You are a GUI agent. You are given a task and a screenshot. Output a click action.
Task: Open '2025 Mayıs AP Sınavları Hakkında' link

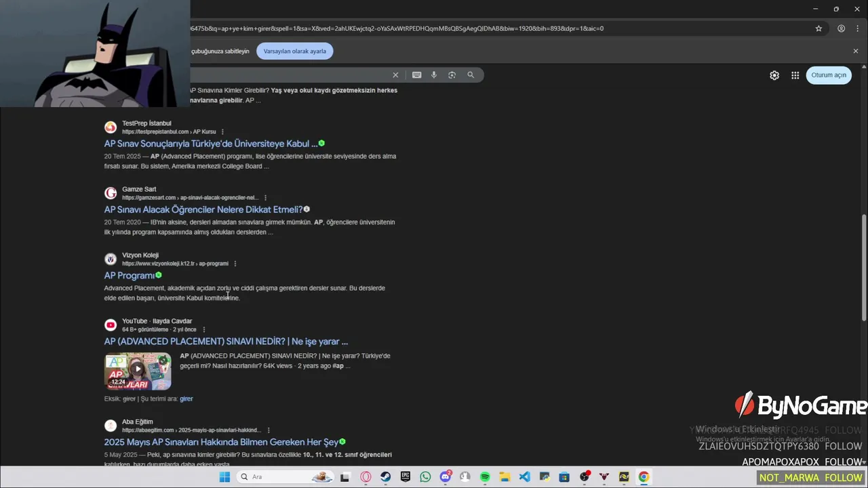click(221, 442)
